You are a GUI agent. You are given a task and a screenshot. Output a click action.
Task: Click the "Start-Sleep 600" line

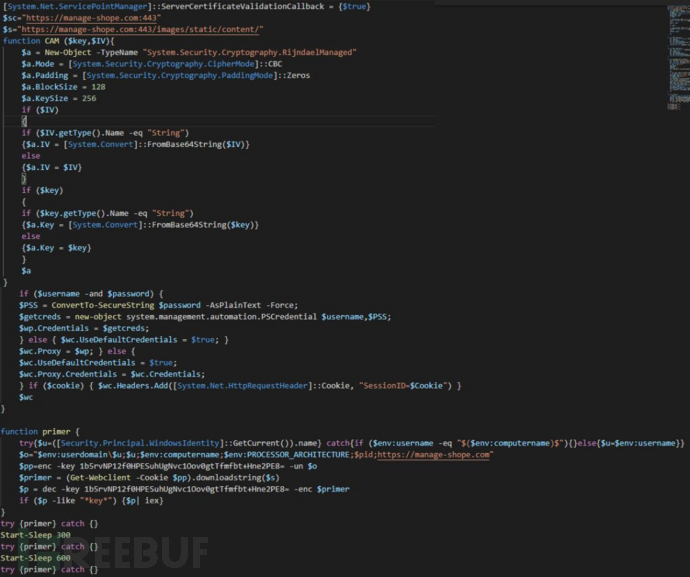(36, 558)
